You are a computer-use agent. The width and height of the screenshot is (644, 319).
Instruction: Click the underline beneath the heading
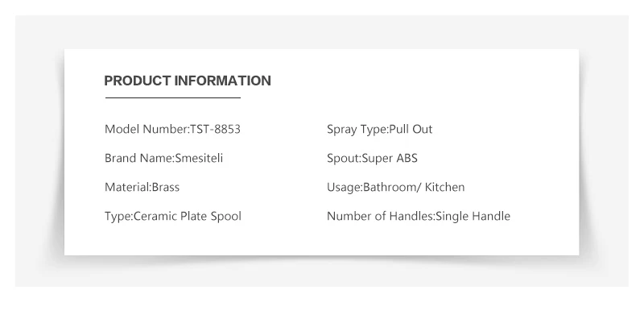click(173, 97)
